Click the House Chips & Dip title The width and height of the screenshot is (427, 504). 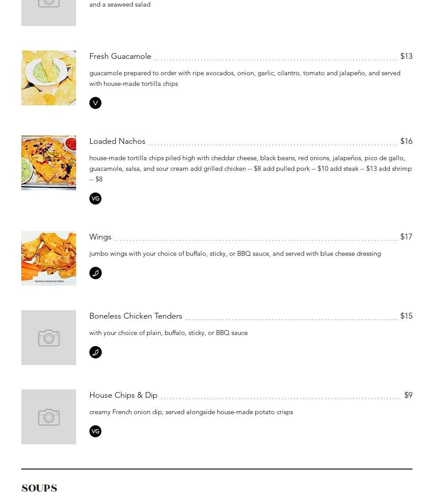123,395
